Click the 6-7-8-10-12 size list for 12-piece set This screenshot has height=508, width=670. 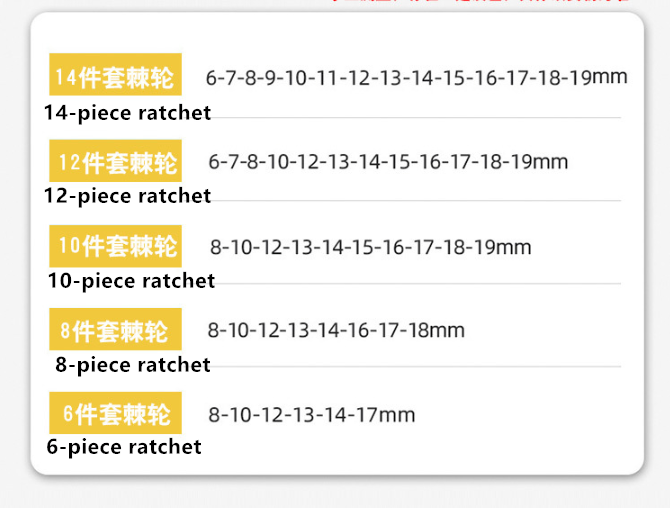[388, 162]
